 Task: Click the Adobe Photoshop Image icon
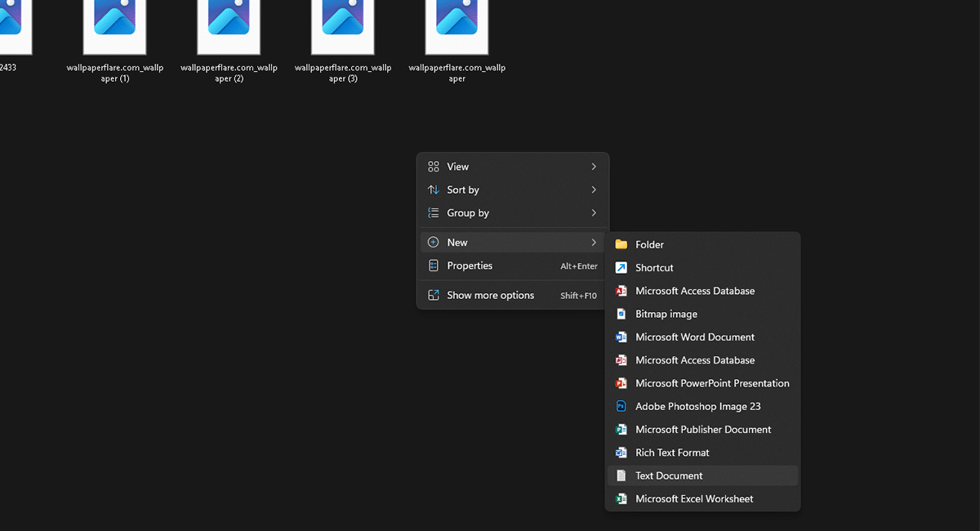click(621, 406)
